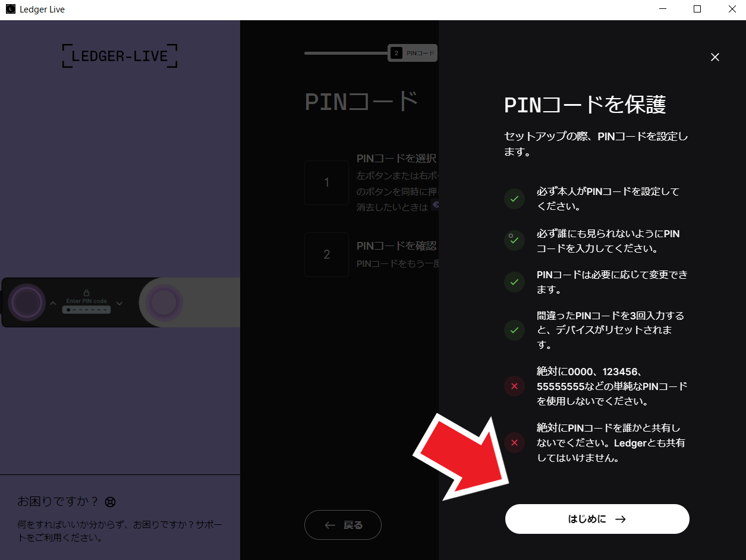The height and width of the screenshot is (560, 746).
Task: Click the red cross beside 絶対に0000、123456
Action: 514,386
